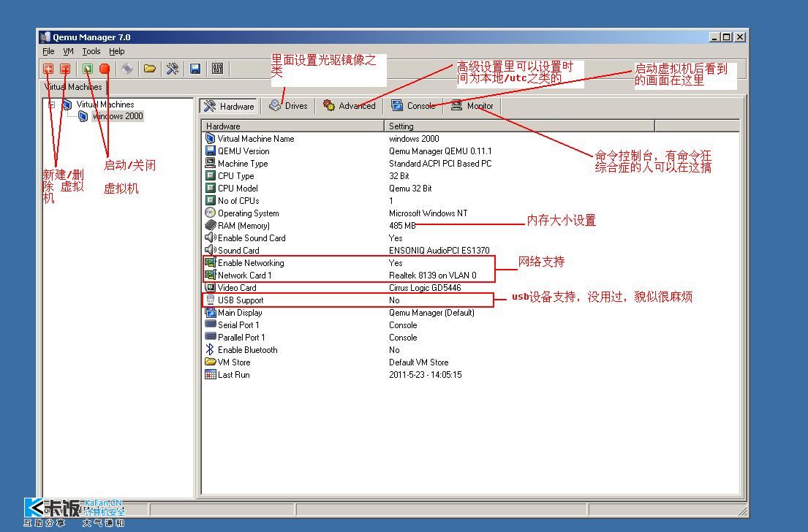This screenshot has width=808, height=532.
Task: Click the Bluetooth icon beside Enable Bluetooth
Action: pyautogui.click(x=210, y=350)
